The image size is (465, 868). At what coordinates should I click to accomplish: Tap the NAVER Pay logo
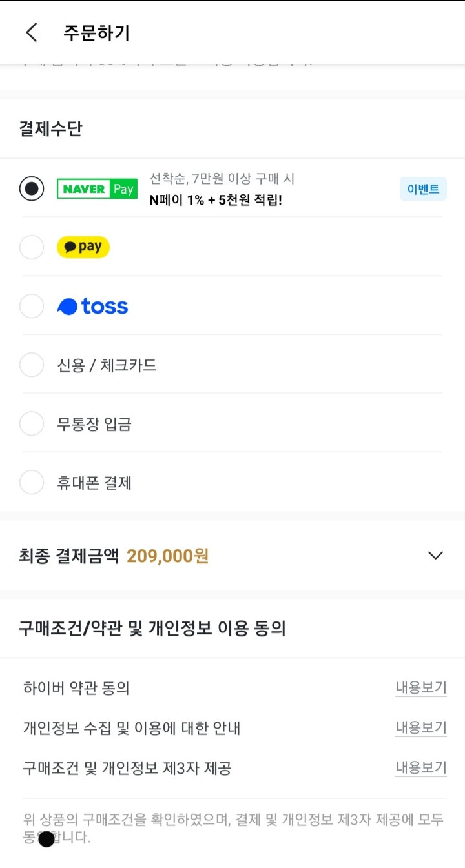97,188
